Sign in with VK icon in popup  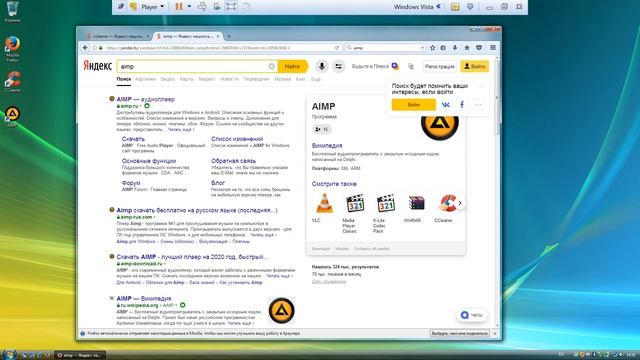(445, 105)
